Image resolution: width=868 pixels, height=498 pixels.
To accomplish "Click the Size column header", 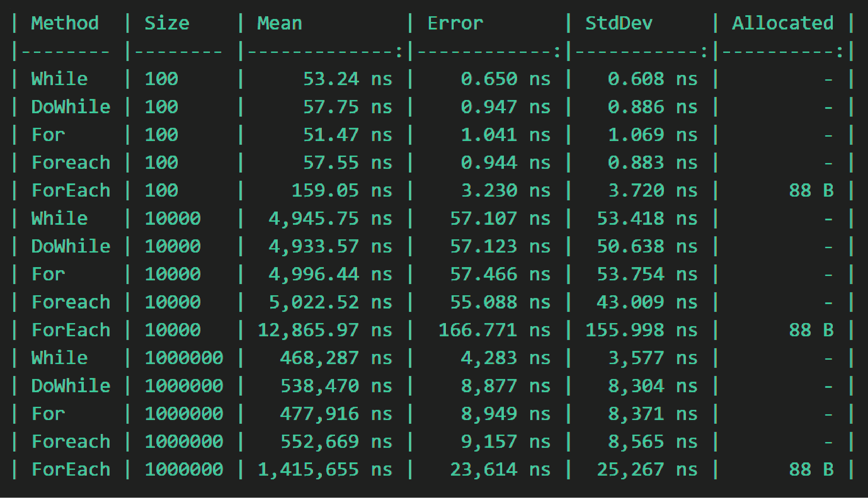I will [166, 23].
